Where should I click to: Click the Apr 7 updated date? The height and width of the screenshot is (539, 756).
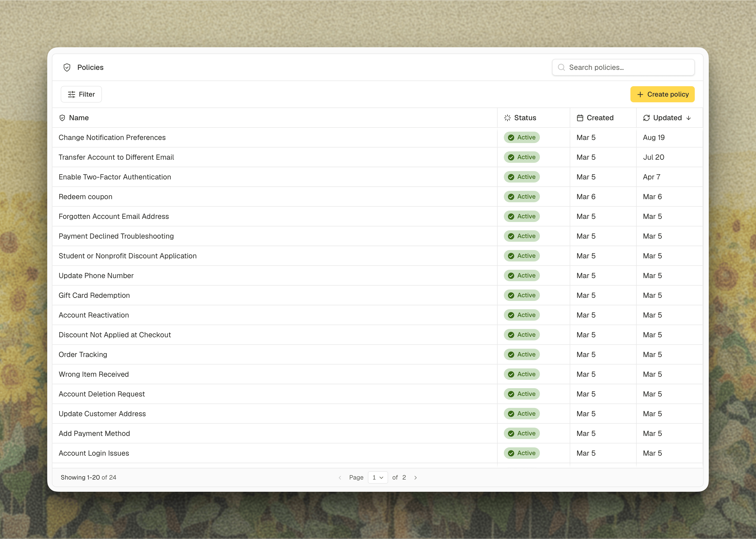[x=651, y=177]
